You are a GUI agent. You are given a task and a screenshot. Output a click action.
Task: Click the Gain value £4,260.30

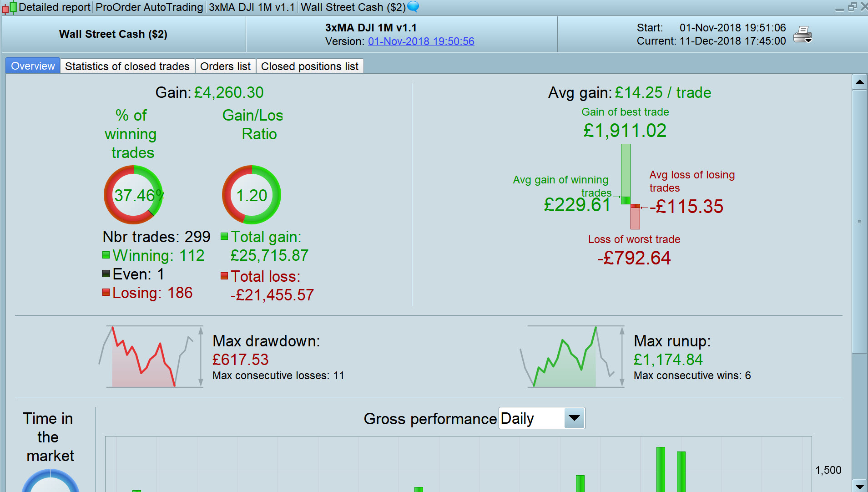(229, 92)
